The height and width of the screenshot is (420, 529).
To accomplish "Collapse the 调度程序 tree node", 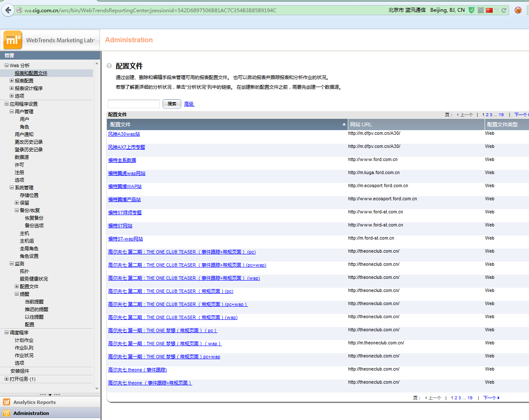I will 6,333.
